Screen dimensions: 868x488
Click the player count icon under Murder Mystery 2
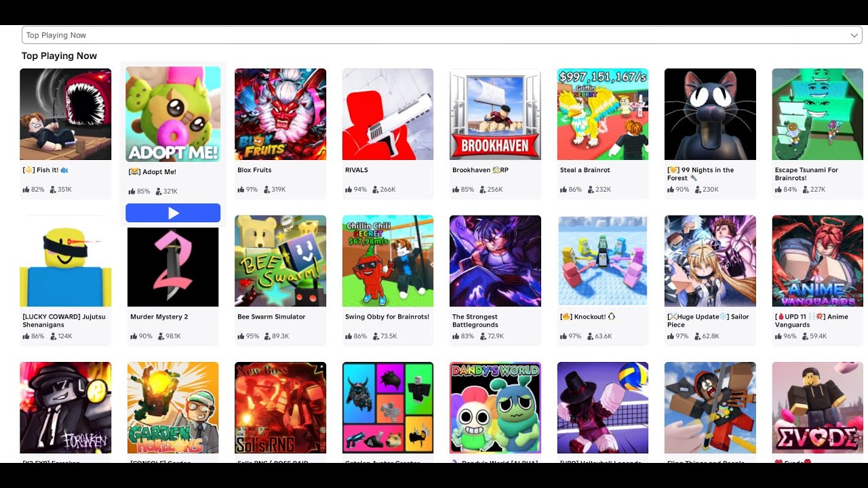161,336
